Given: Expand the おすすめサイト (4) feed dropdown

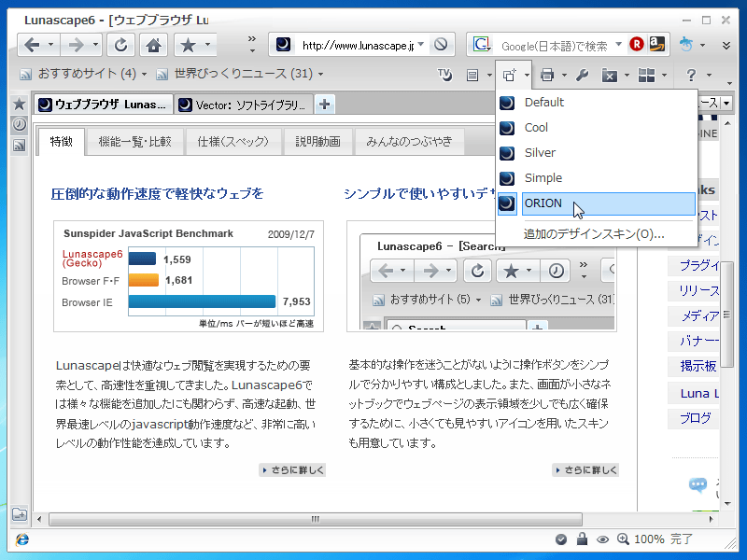Looking at the screenshot, I should click(x=145, y=75).
